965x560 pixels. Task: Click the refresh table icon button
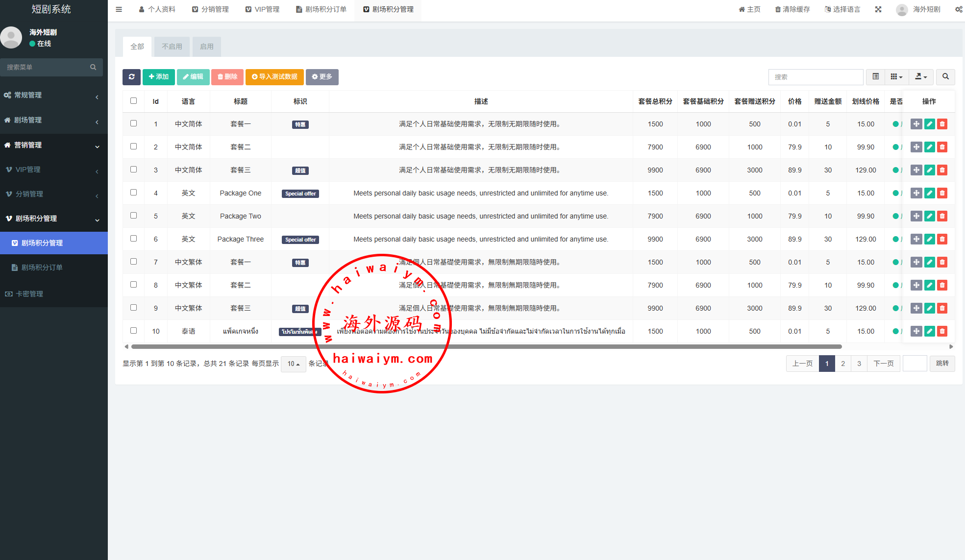point(131,77)
